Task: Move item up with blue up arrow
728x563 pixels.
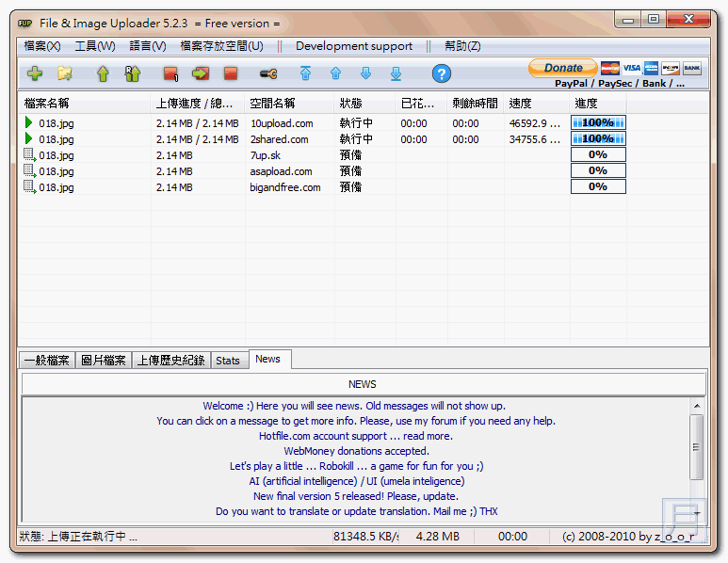Action: point(335,73)
